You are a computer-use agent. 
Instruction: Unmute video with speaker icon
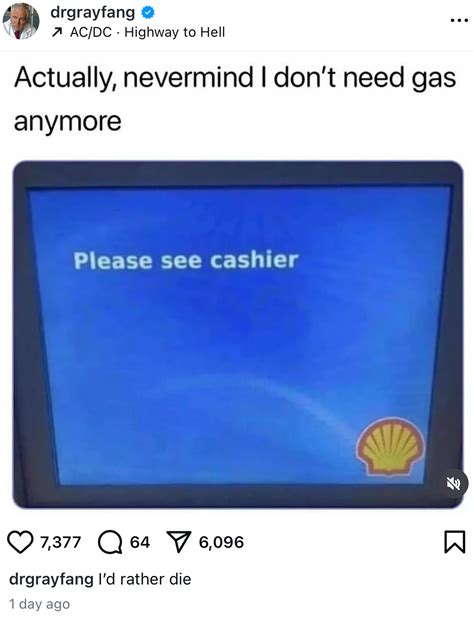point(454,483)
